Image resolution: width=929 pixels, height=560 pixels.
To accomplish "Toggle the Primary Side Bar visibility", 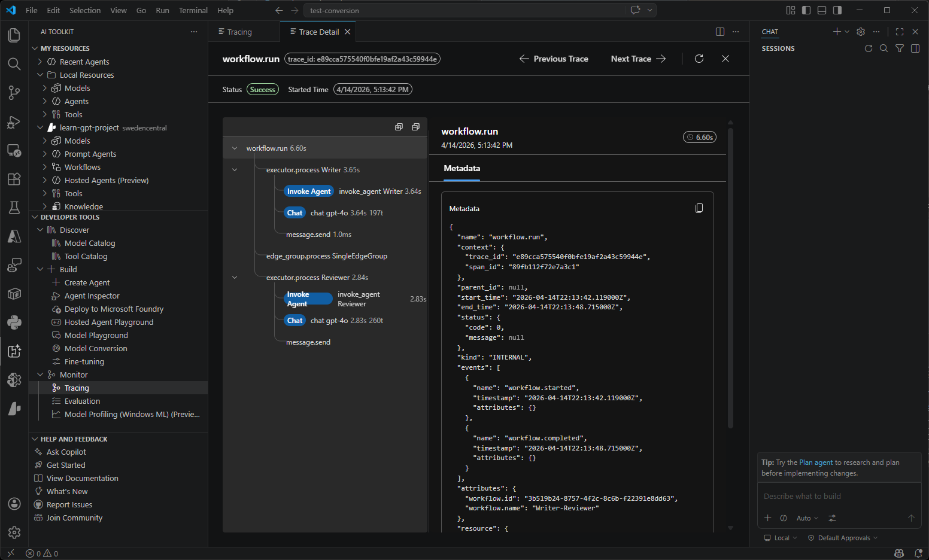I will click(x=806, y=10).
